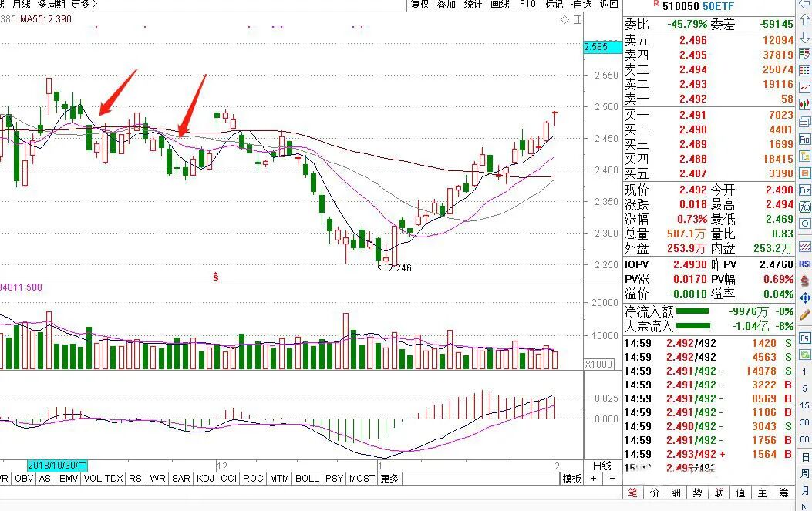
Task: Switch to 多周期 multi-period tab
Action: pyautogui.click(x=51, y=5)
